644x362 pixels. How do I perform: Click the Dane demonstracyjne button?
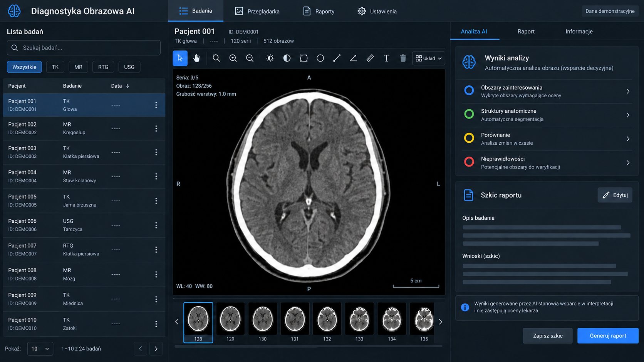[x=610, y=11]
